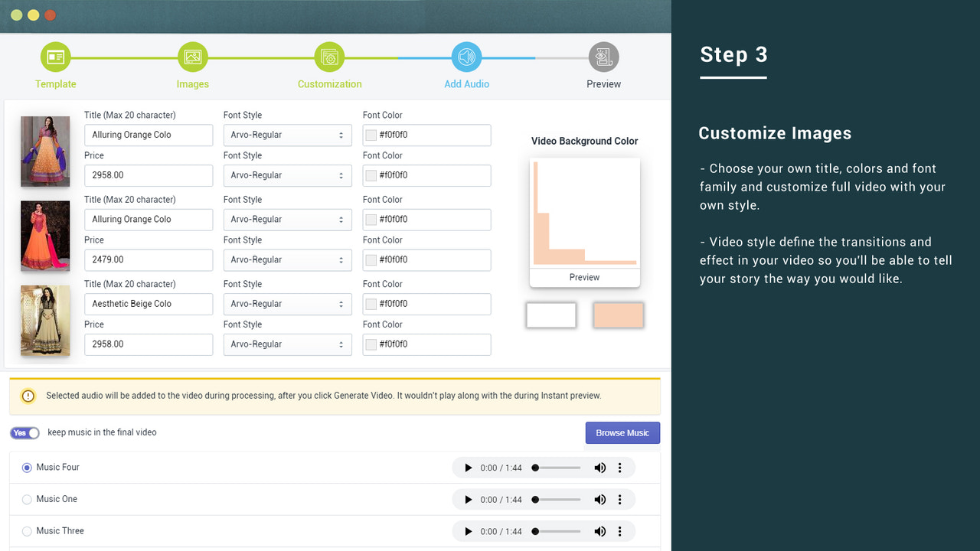980x551 pixels.
Task: Open the first Font Style dropdown
Action: tap(287, 135)
